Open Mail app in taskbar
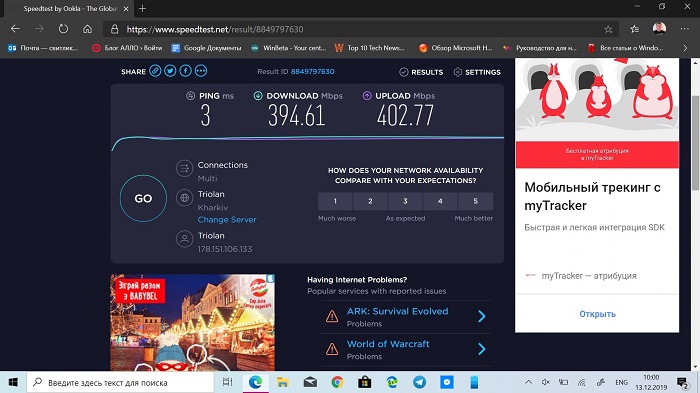This screenshot has height=393, width=700. (x=310, y=382)
